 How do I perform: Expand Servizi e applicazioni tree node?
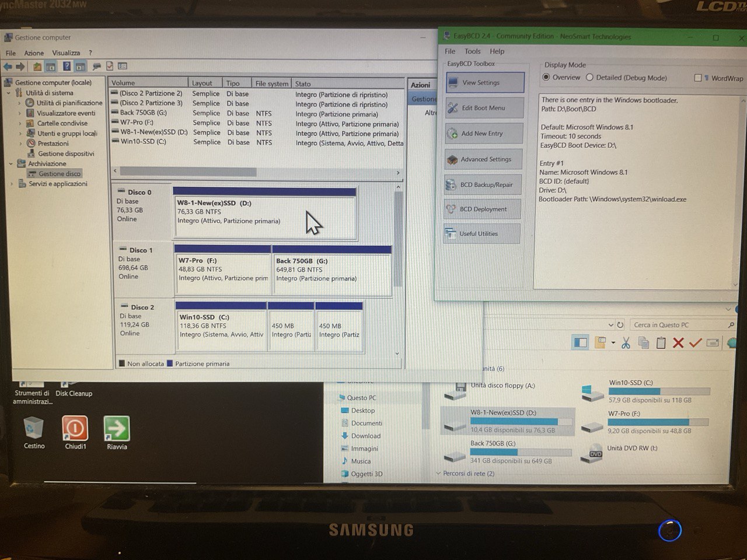pos(12,184)
